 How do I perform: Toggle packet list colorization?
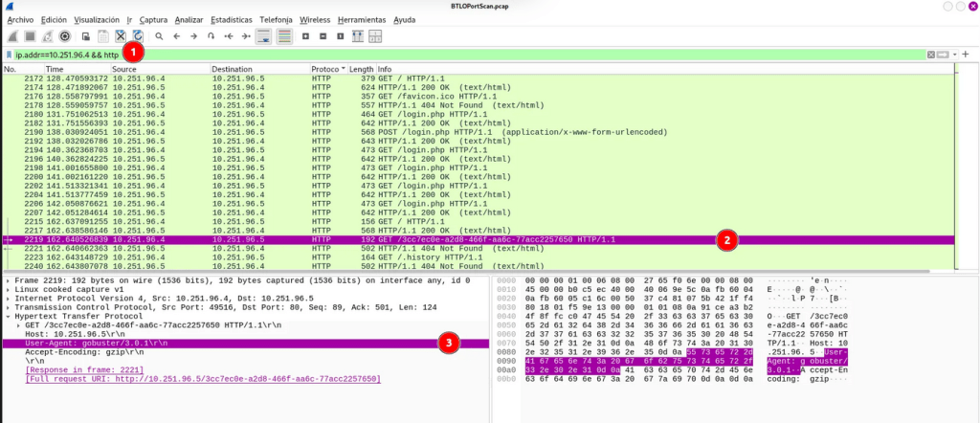[286, 35]
